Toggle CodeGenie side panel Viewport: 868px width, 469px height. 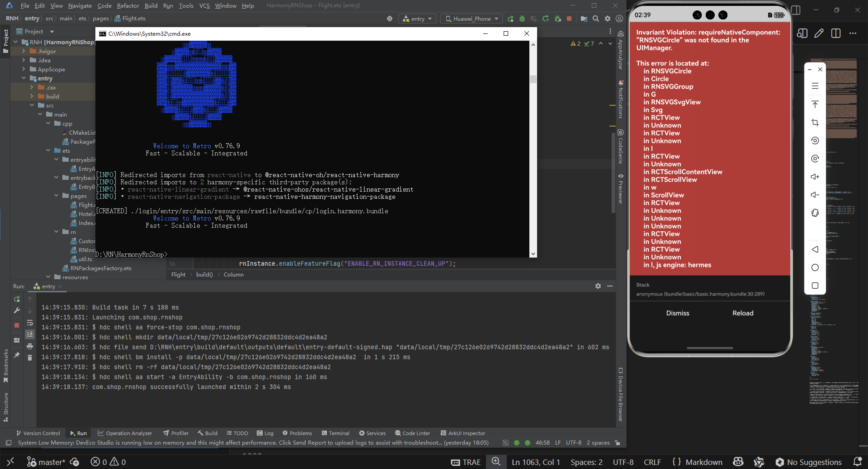coord(621,146)
